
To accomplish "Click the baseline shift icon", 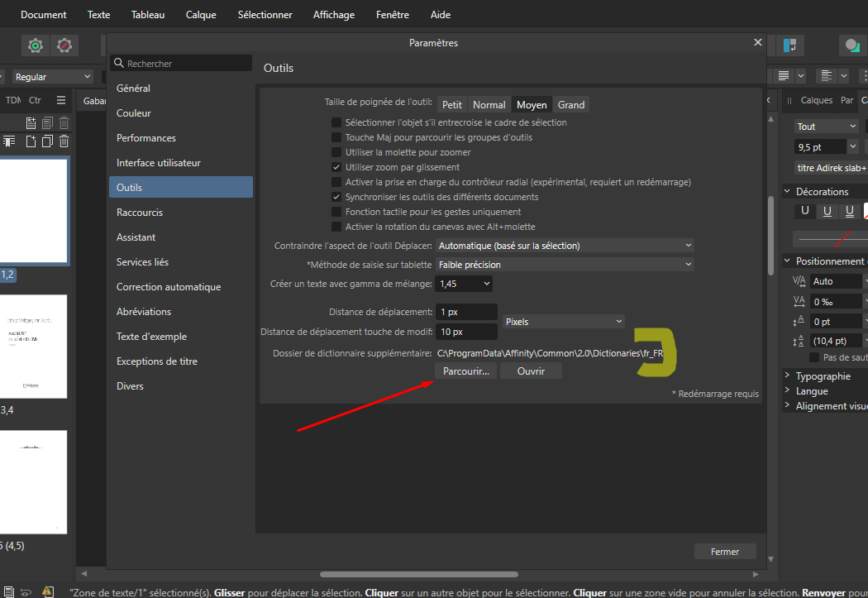I will click(799, 321).
